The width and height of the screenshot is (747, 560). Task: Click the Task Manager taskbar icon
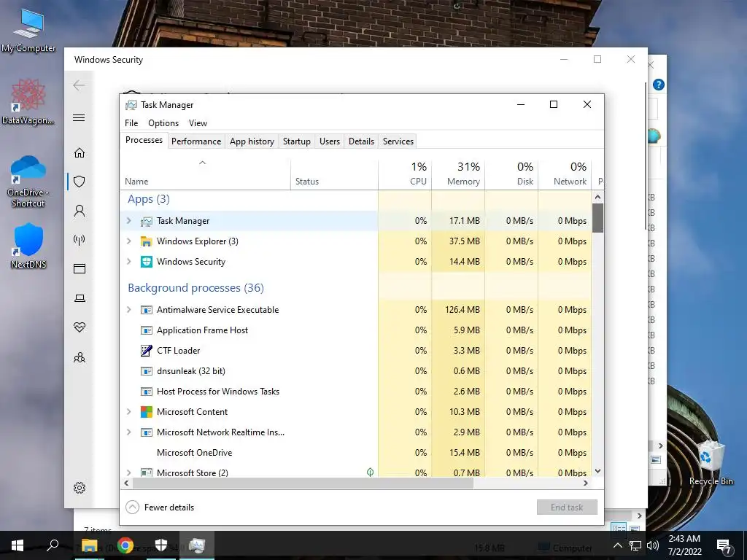tap(197, 545)
